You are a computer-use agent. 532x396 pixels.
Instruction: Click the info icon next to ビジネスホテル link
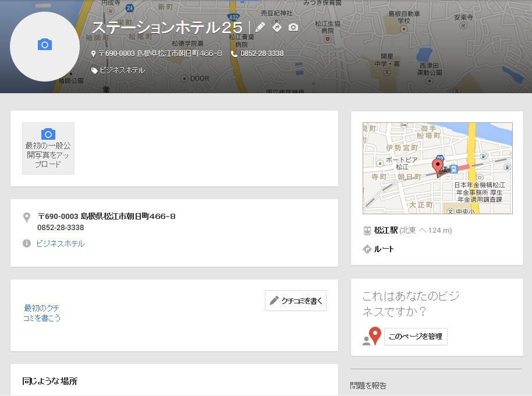tap(26, 243)
